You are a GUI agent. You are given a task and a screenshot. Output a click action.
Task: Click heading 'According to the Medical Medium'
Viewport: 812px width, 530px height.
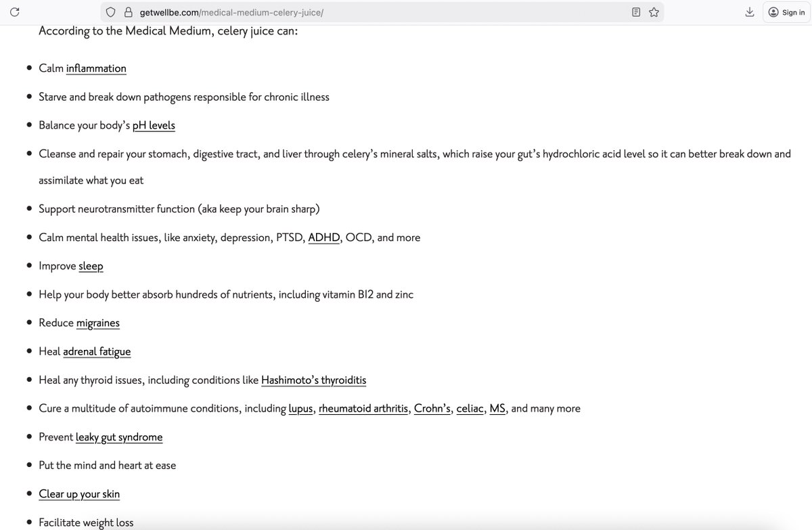tap(168, 30)
